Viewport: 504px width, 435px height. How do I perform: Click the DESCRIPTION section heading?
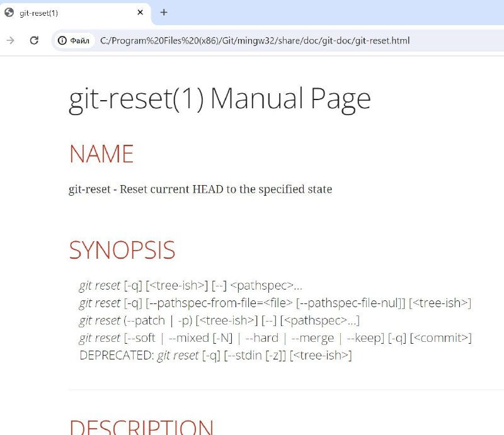click(141, 427)
